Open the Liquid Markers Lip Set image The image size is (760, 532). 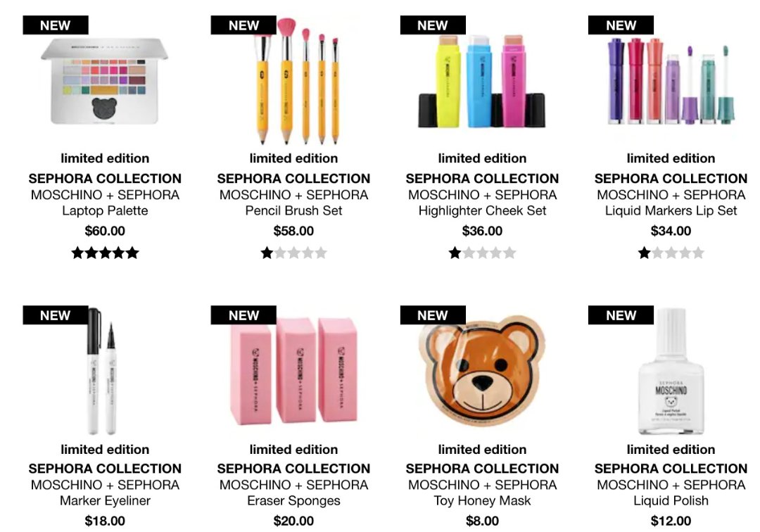coord(671,82)
